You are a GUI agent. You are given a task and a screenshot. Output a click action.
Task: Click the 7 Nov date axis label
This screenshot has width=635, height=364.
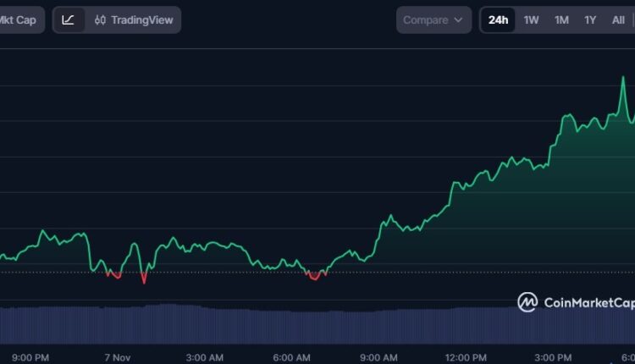(x=118, y=356)
